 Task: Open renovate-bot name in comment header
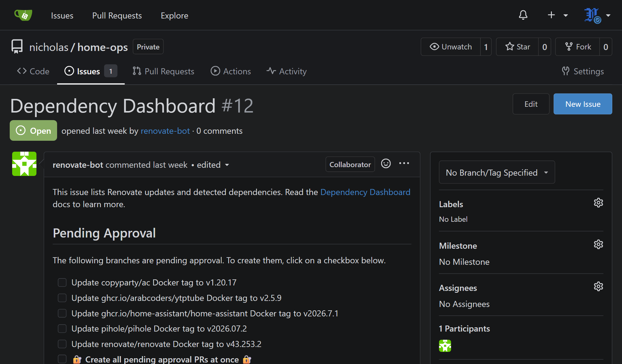tap(78, 165)
